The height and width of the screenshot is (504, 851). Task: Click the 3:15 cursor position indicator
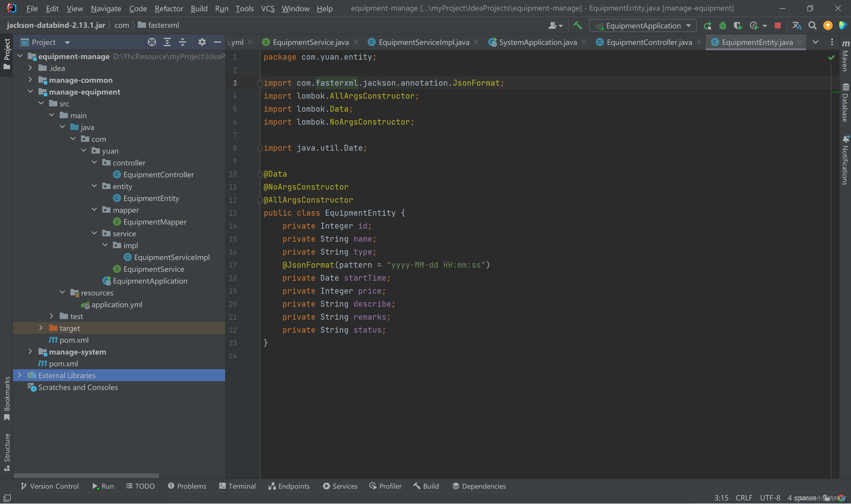721,498
